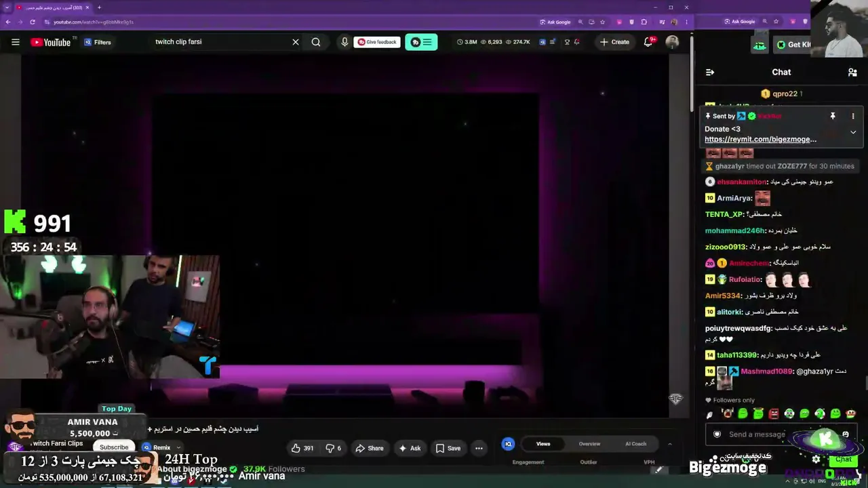Open the Ask AI button under video
Viewport: 868px width, 488px height.
tap(410, 448)
